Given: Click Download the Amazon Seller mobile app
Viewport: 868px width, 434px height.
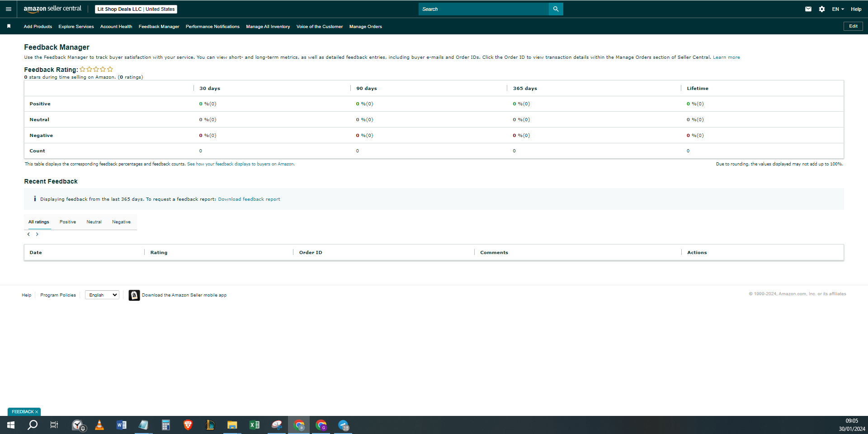Looking at the screenshot, I should 184,295.
